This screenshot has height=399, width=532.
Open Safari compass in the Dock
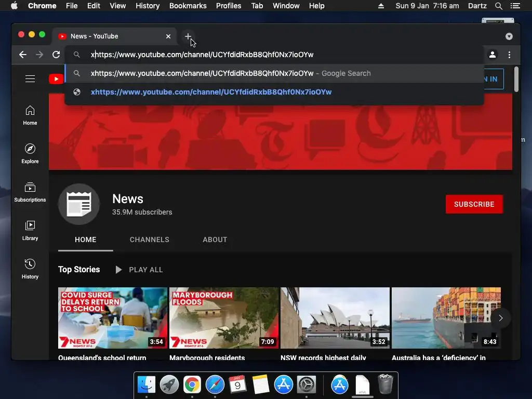pyautogui.click(x=215, y=385)
